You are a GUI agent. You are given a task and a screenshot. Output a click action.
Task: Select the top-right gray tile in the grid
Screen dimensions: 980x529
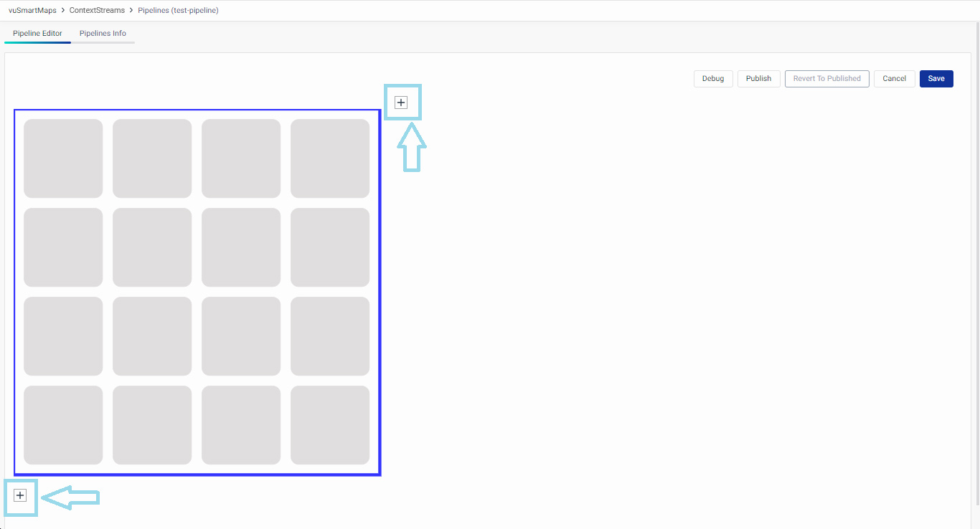[330, 158]
